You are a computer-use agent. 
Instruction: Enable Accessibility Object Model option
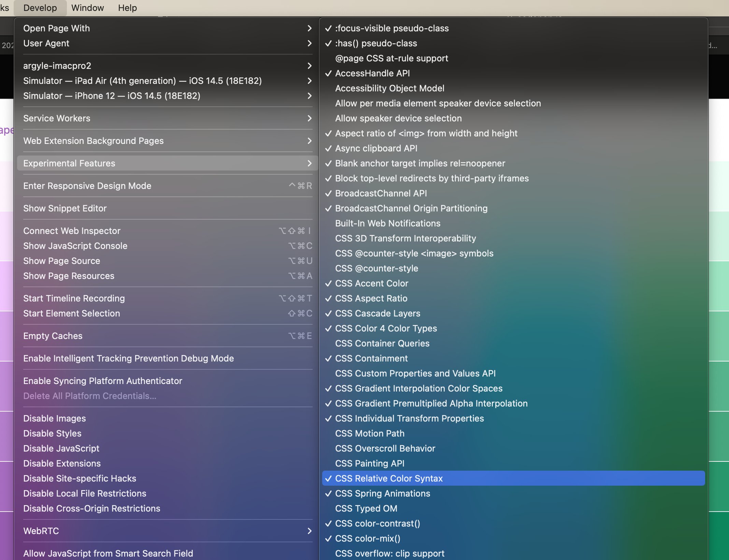[389, 88]
